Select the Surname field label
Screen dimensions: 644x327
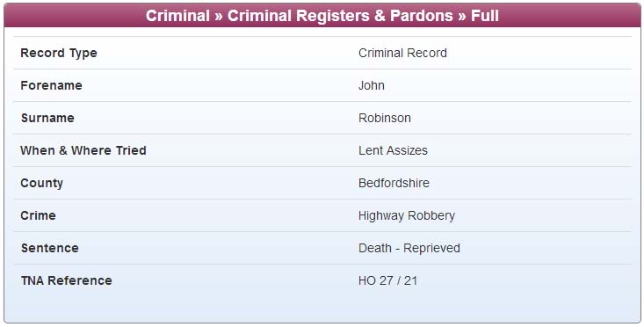[x=47, y=118]
